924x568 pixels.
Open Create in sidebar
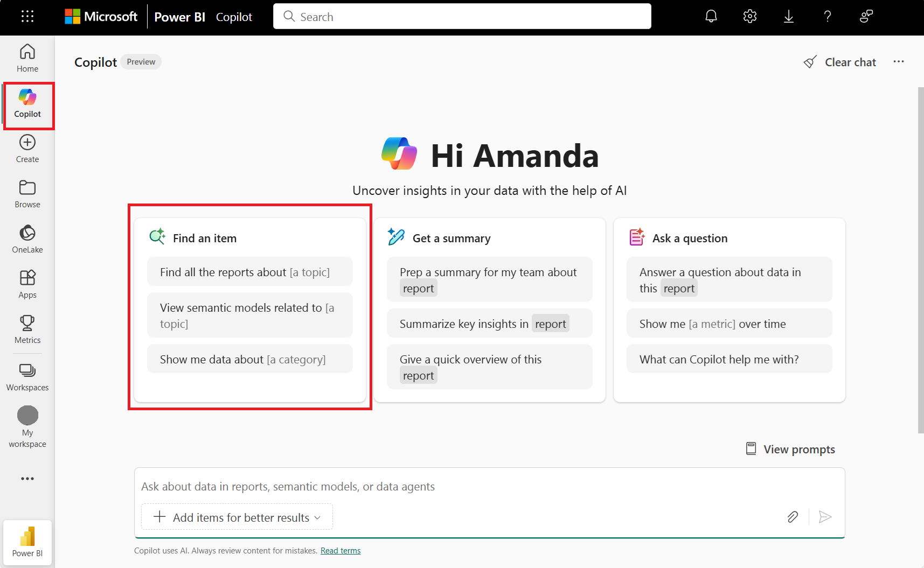point(27,149)
